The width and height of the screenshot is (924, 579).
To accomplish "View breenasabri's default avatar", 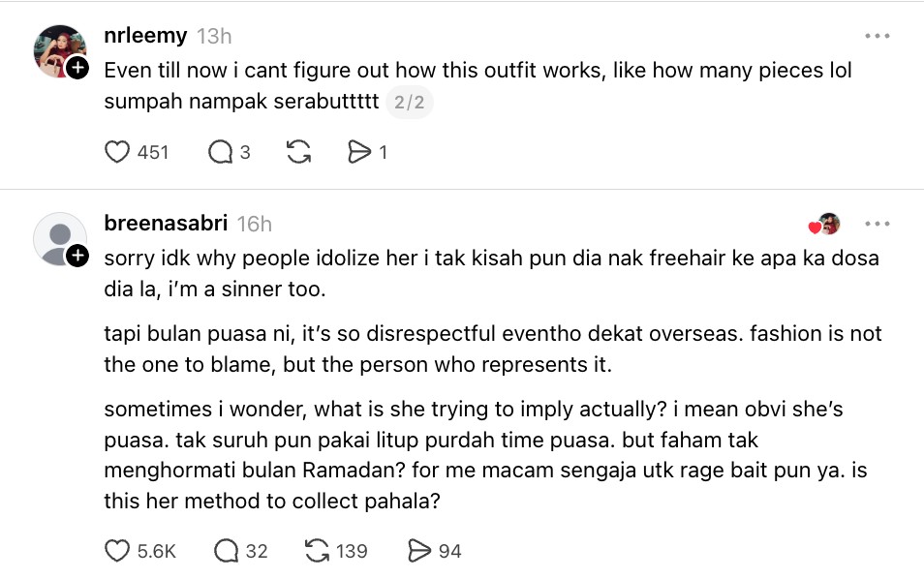I will (58, 238).
